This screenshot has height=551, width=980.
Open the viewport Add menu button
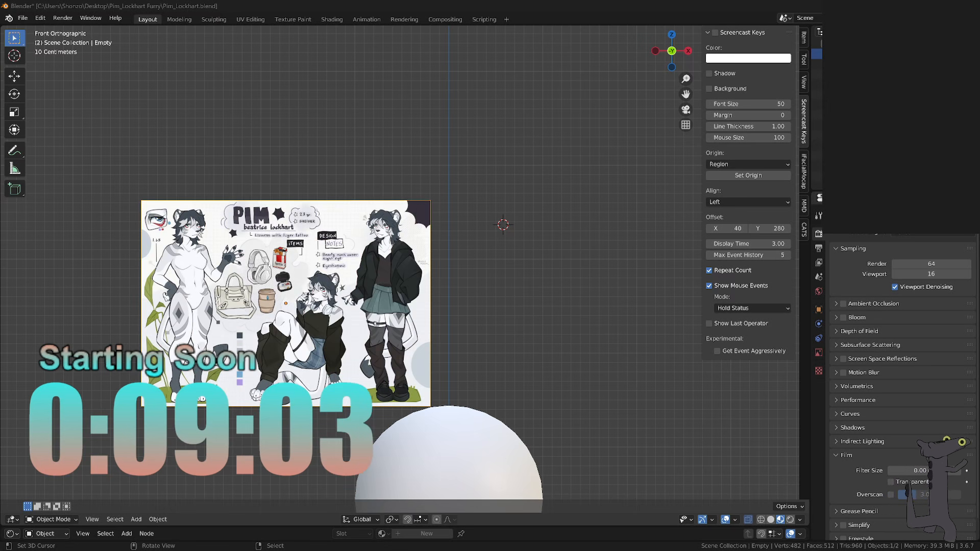tap(136, 519)
